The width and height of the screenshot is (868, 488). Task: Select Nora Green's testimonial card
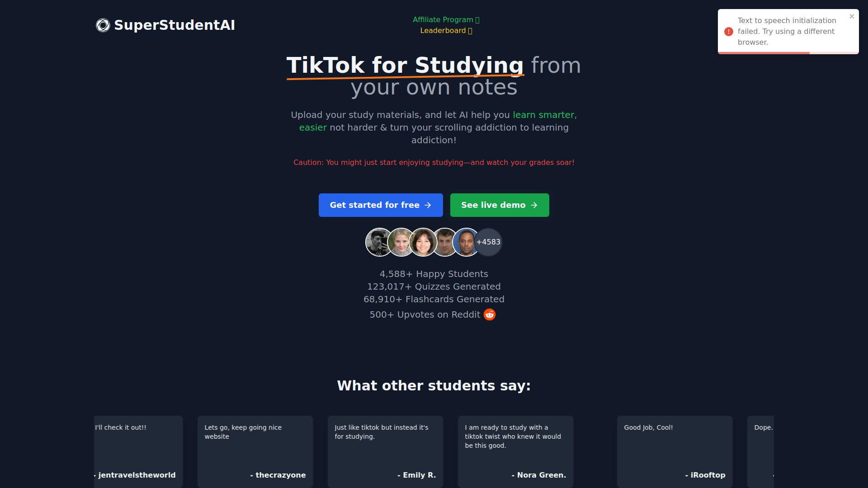coord(515,451)
